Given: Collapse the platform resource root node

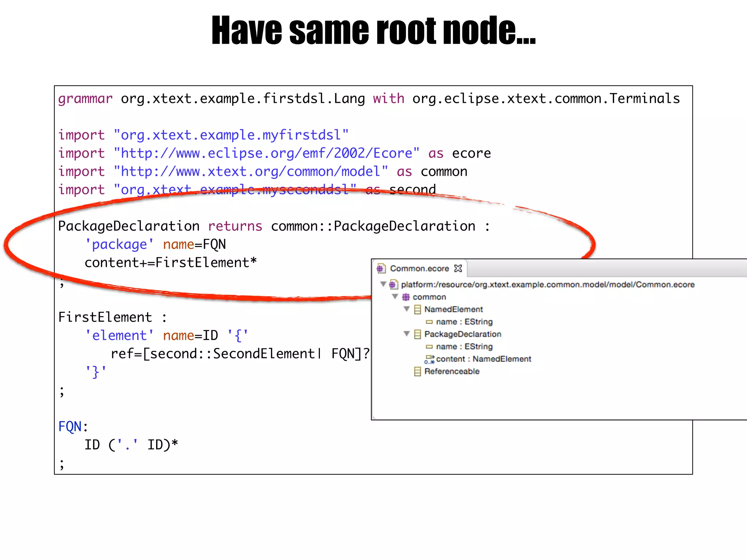Looking at the screenshot, I should [x=383, y=284].
